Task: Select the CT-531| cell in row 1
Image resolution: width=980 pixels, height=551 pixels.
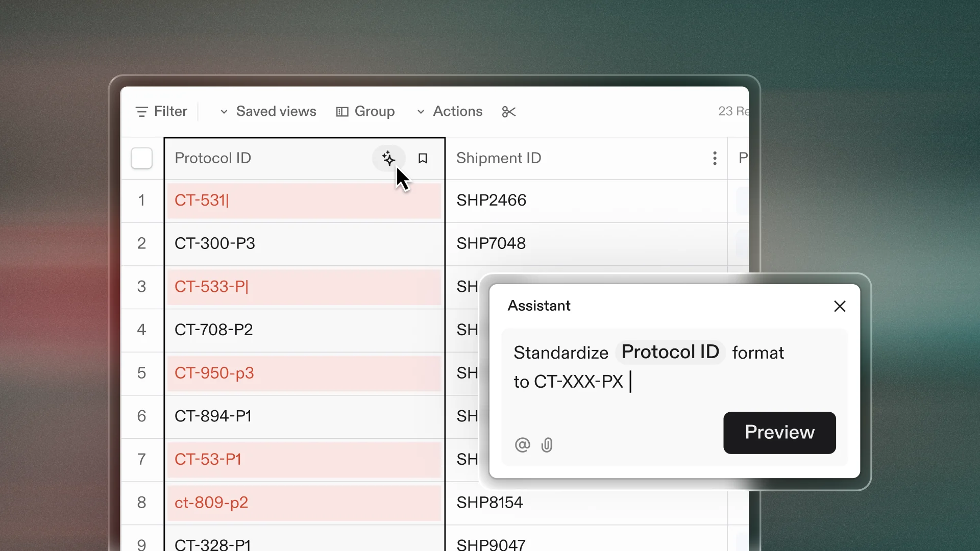Action: click(x=304, y=201)
